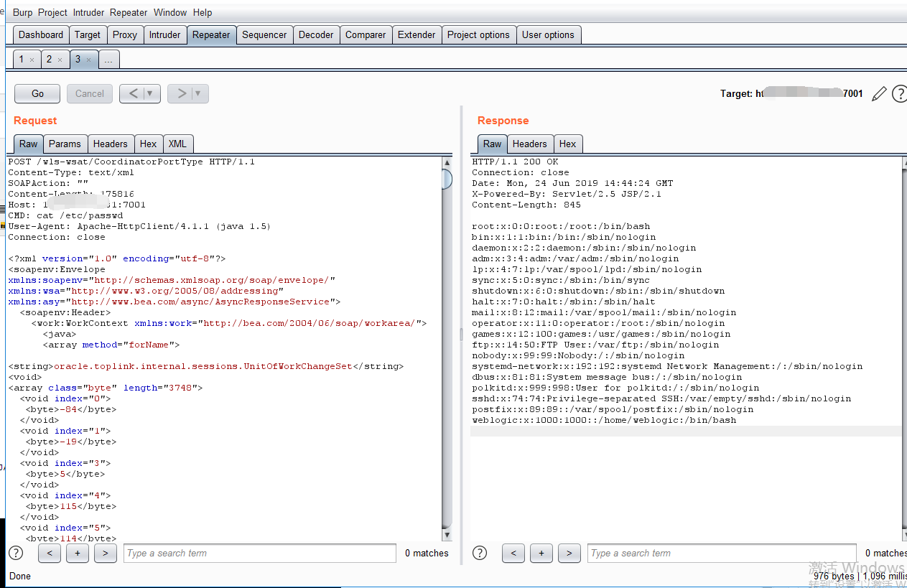This screenshot has height=588, width=907.
Task: Close Repeater tab 2
Action: [60, 60]
